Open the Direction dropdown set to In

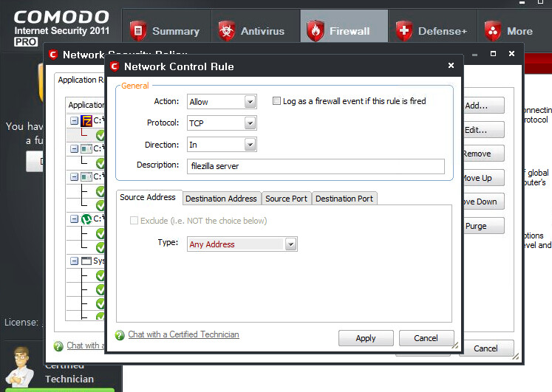tap(222, 145)
